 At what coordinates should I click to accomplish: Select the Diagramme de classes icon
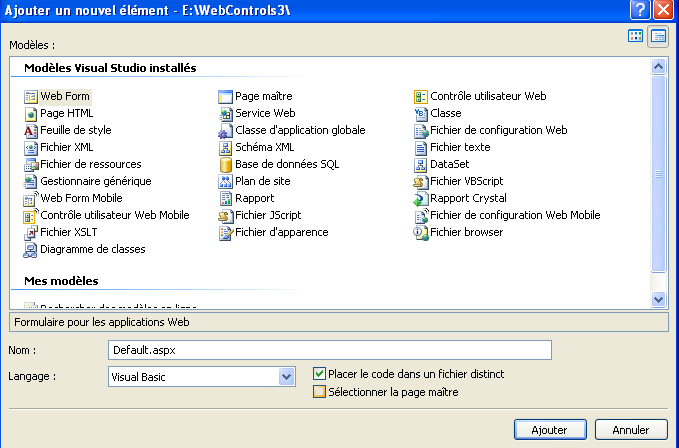point(30,250)
